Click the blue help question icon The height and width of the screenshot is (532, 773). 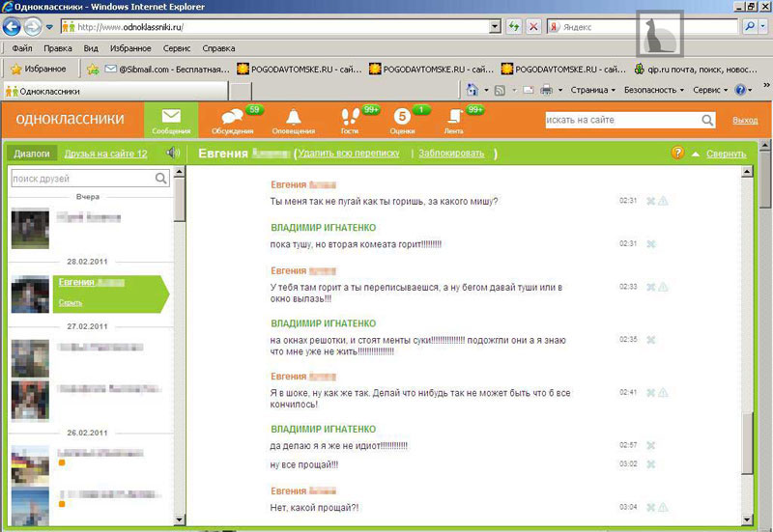pos(740,90)
